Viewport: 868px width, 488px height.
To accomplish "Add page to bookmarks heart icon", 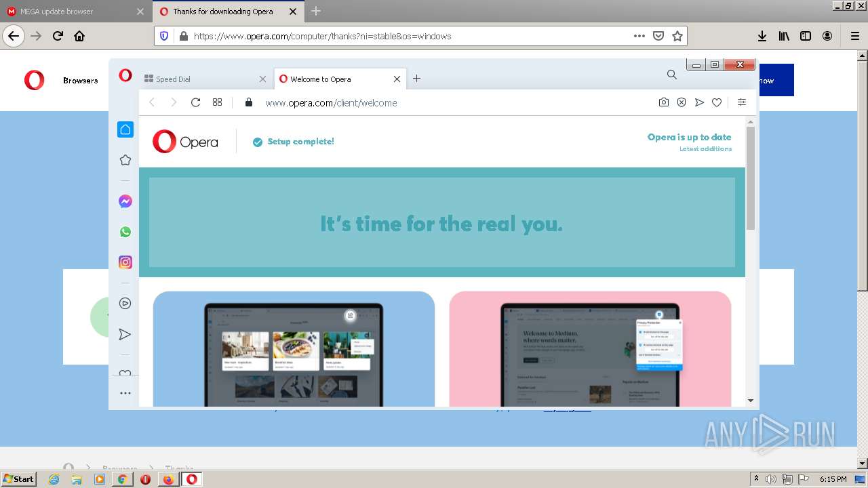I will (x=717, y=102).
